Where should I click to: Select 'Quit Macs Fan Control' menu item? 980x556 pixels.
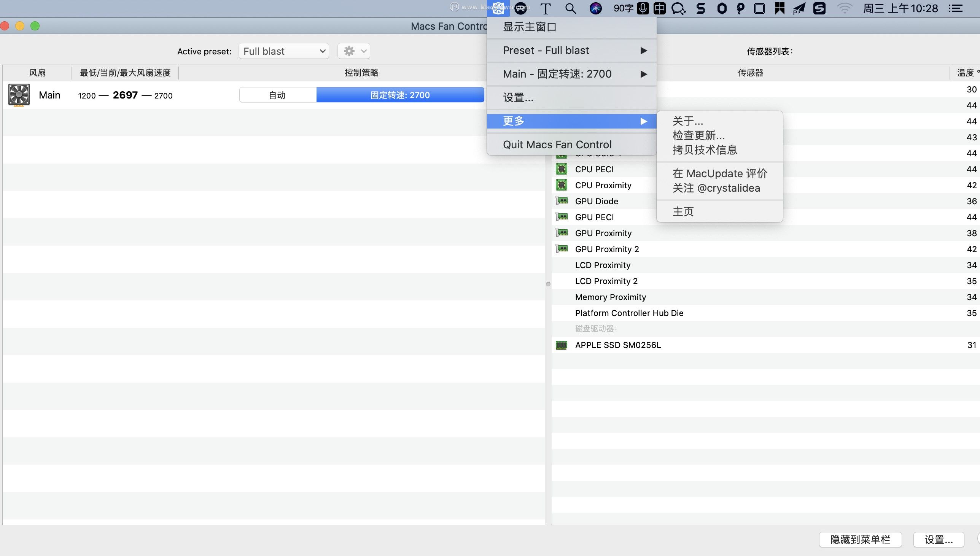(557, 145)
